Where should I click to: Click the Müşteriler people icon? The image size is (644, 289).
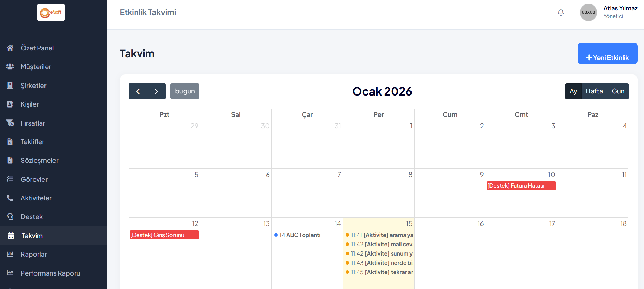click(x=10, y=67)
